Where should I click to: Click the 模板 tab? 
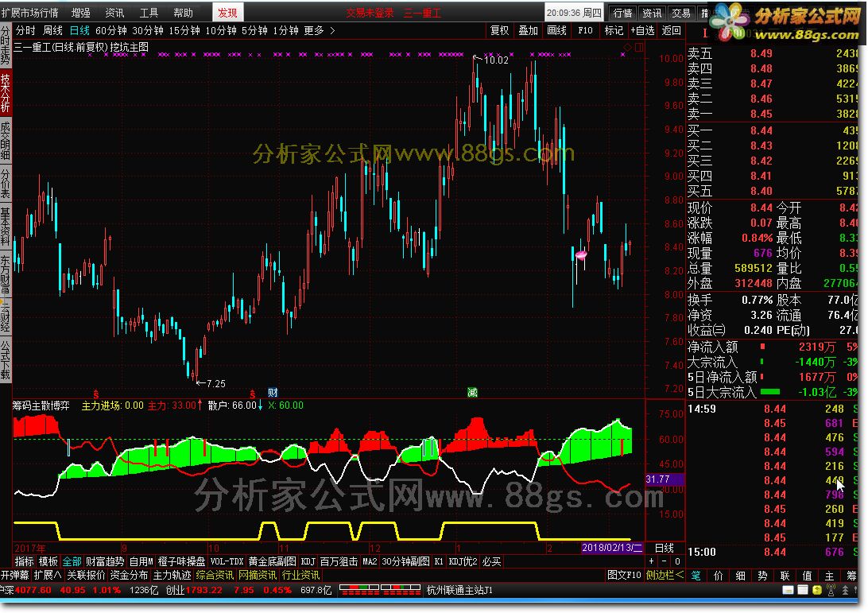(x=48, y=561)
